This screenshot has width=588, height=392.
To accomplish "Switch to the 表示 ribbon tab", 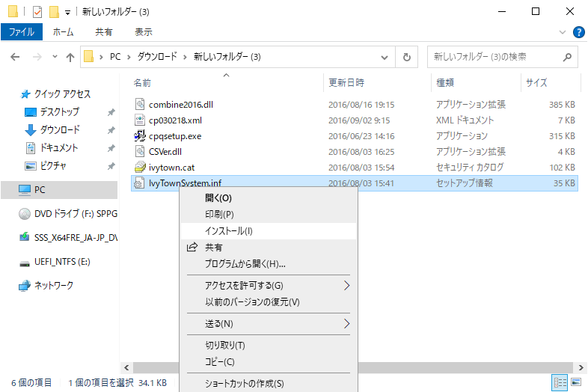I will [144, 32].
